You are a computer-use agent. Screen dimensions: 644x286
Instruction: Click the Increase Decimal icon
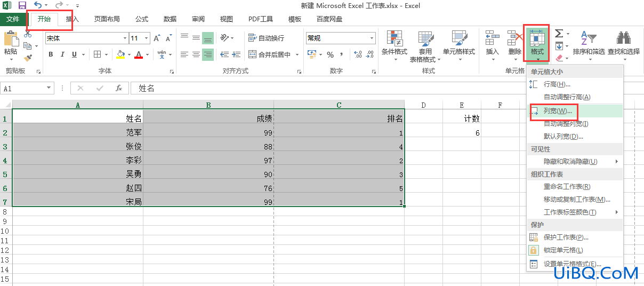coord(358,54)
